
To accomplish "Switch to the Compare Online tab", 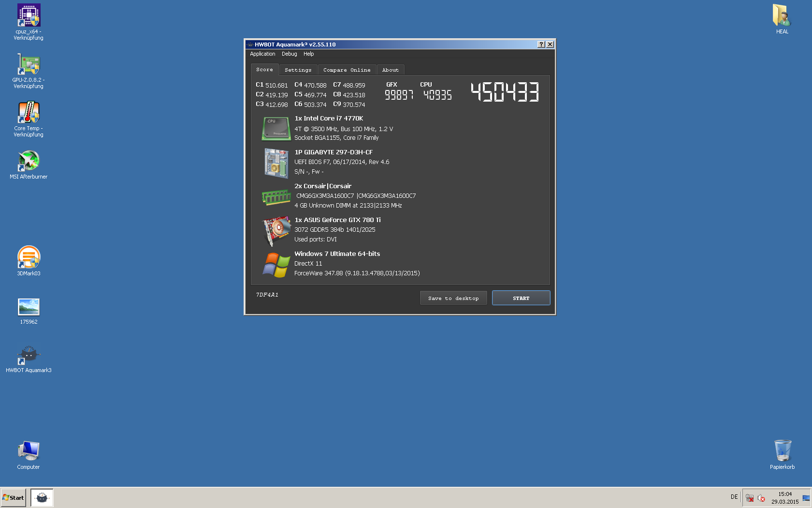I will point(347,70).
